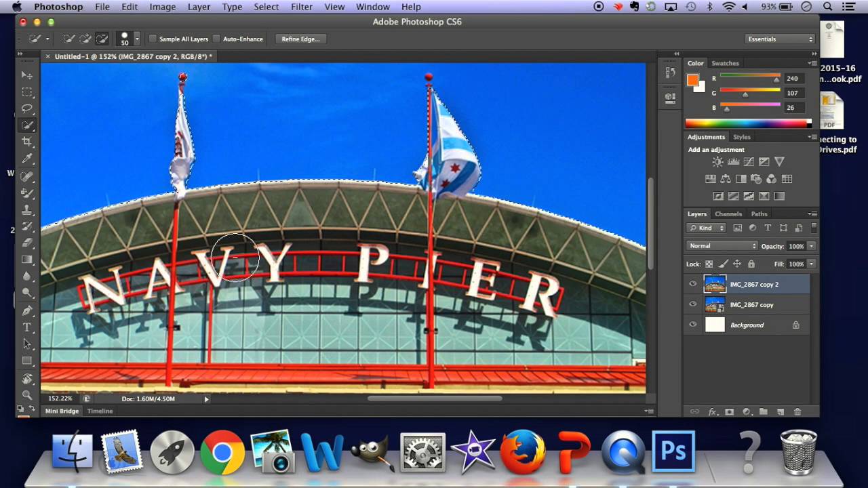Viewport: 868px width, 488px height.
Task: Select the Eyedropper tool
Action: [x=27, y=159]
